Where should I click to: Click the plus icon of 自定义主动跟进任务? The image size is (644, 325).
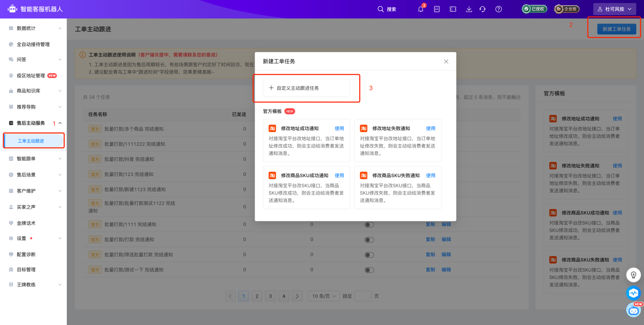pos(271,88)
